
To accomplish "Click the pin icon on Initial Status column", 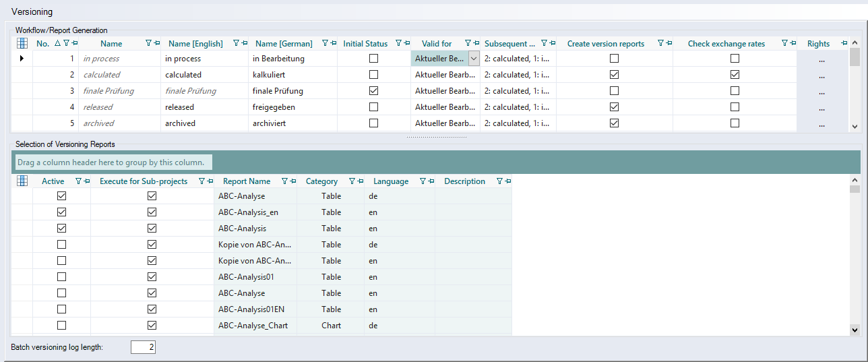I will pos(406,43).
